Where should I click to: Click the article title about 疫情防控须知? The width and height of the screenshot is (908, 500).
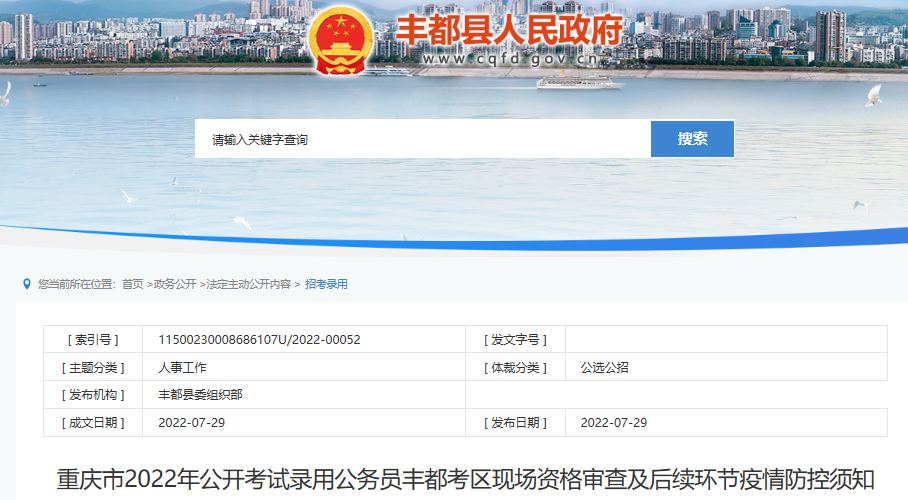click(x=466, y=480)
